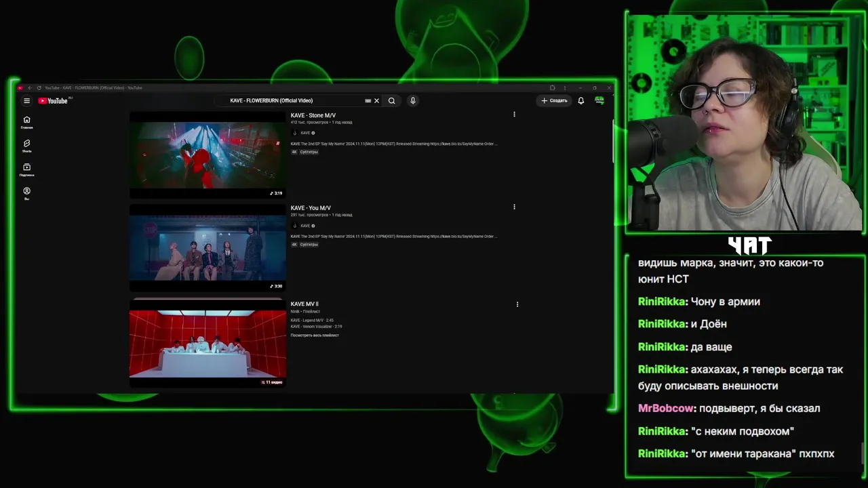Open the KAVE MV II playlist title
The image size is (868, 488).
(304, 304)
